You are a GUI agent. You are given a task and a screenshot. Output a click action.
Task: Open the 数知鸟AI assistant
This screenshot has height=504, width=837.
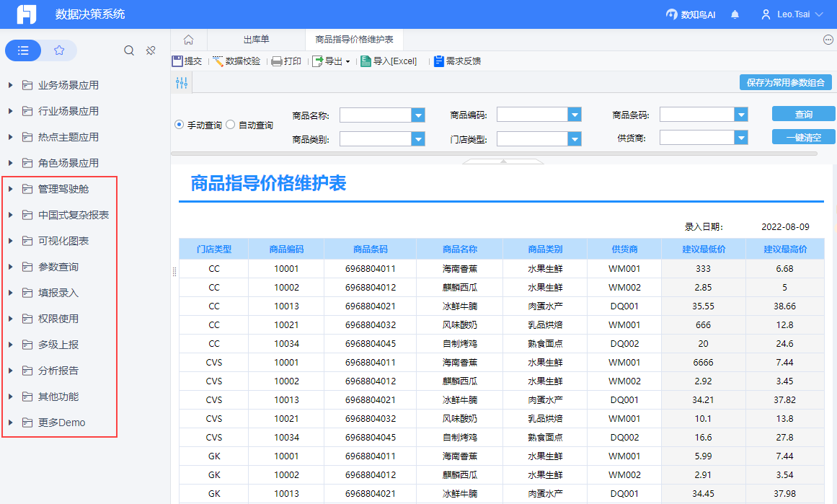690,14
